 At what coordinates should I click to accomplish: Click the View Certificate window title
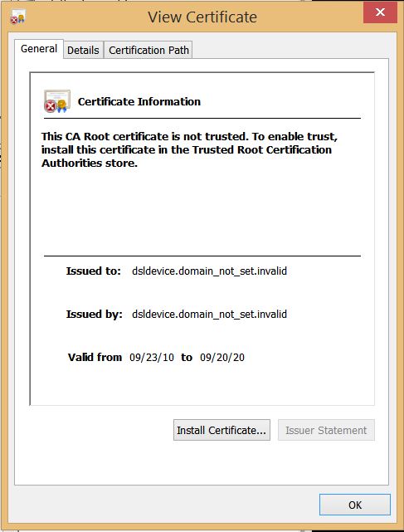202,17
